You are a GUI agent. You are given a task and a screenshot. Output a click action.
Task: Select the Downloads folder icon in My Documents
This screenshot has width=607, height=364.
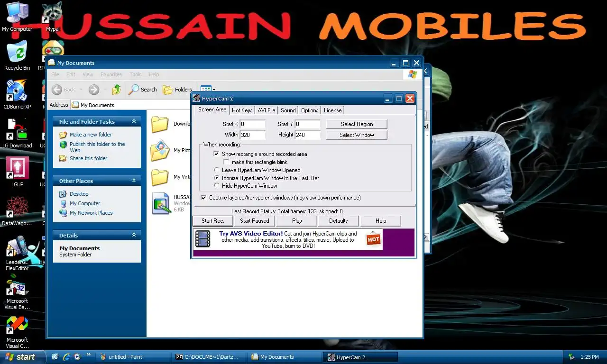click(x=160, y=124)
